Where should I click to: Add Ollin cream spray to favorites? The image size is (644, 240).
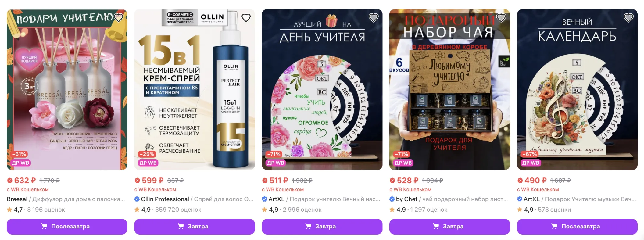point(246,18)
